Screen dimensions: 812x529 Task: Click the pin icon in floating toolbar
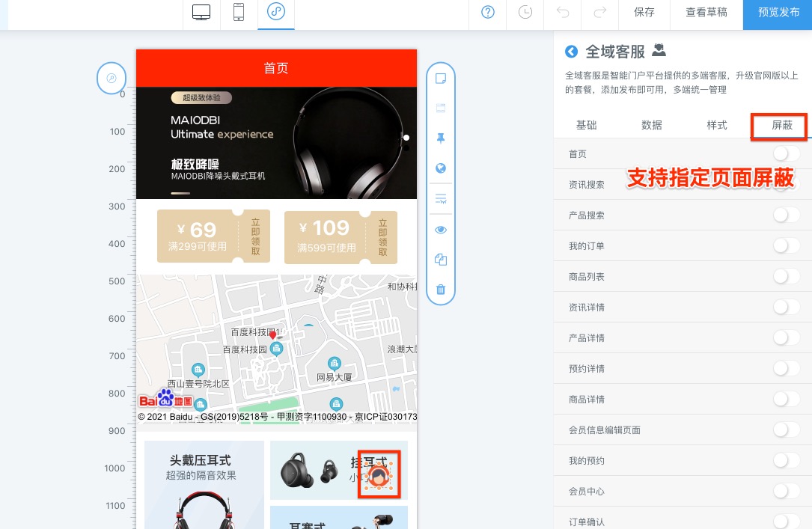pyautogui.click(x=441, y=138)
